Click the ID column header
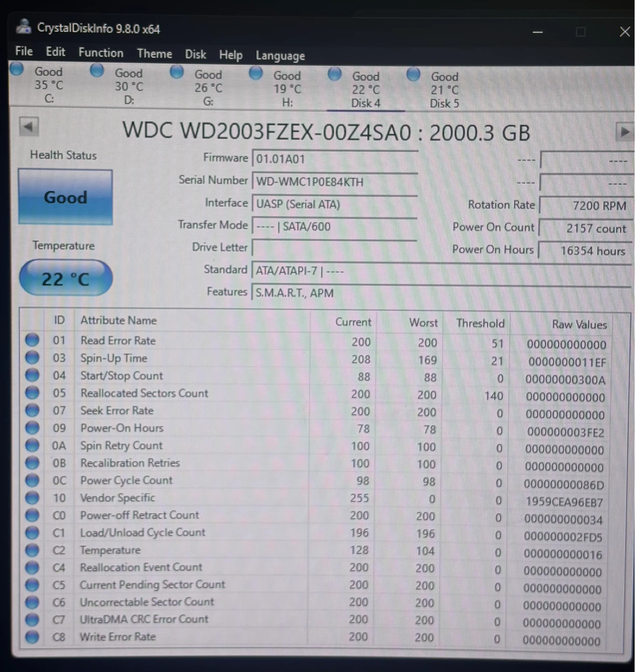The width and height of the screenshot is (635, 672). coord(59,320)
